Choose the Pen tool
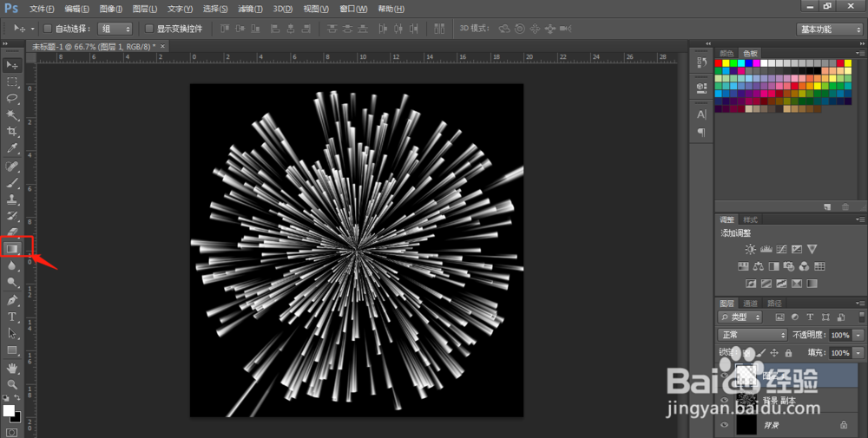 (x=11, y=300)
